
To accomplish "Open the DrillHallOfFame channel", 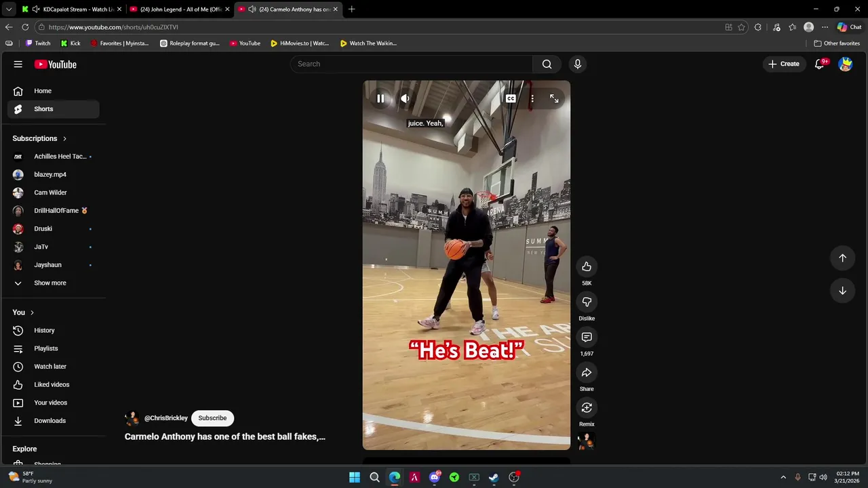I will [x=54, y=211].
